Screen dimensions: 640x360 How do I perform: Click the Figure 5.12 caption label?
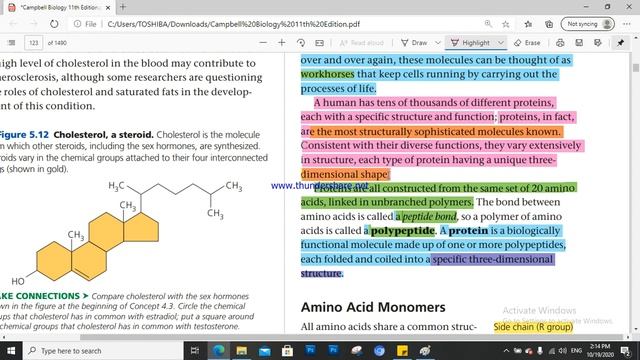point(24,135)
